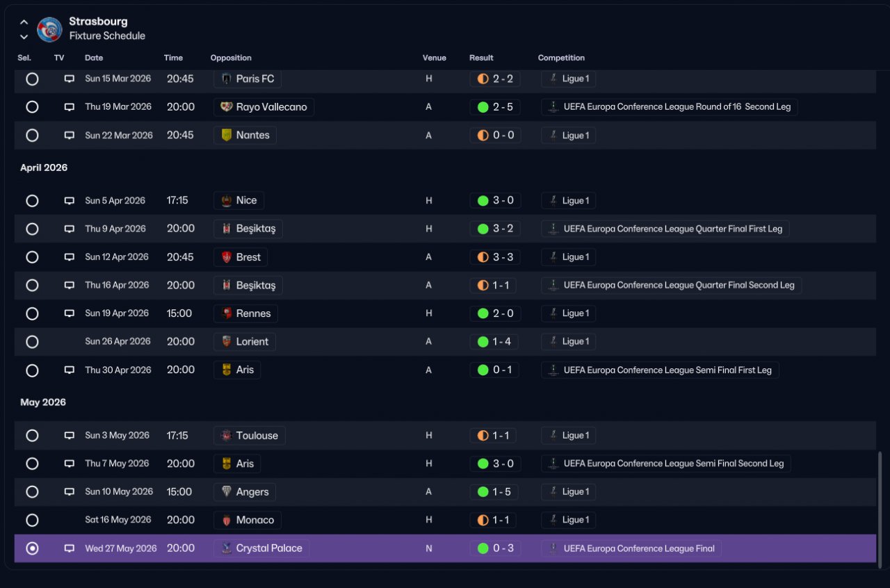Open the Strasbourg club badge
The width and height of the screenshot is (890, 588).
[x=49, y=29]
